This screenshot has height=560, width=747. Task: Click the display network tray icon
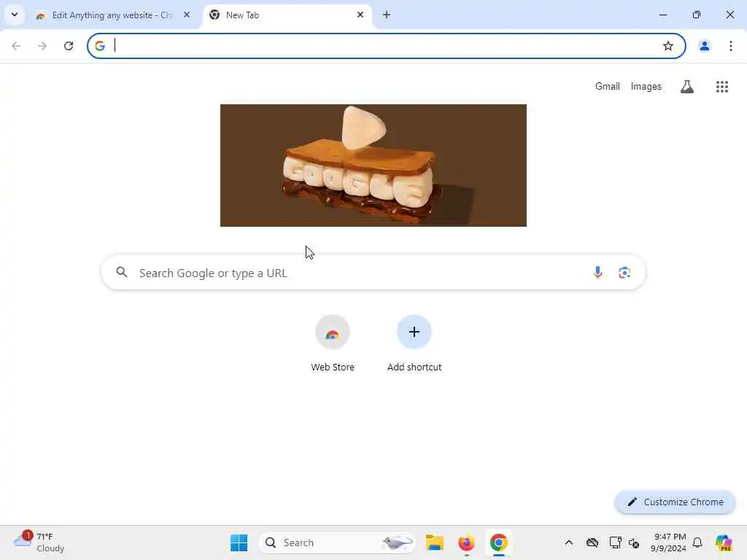point(615,542)
